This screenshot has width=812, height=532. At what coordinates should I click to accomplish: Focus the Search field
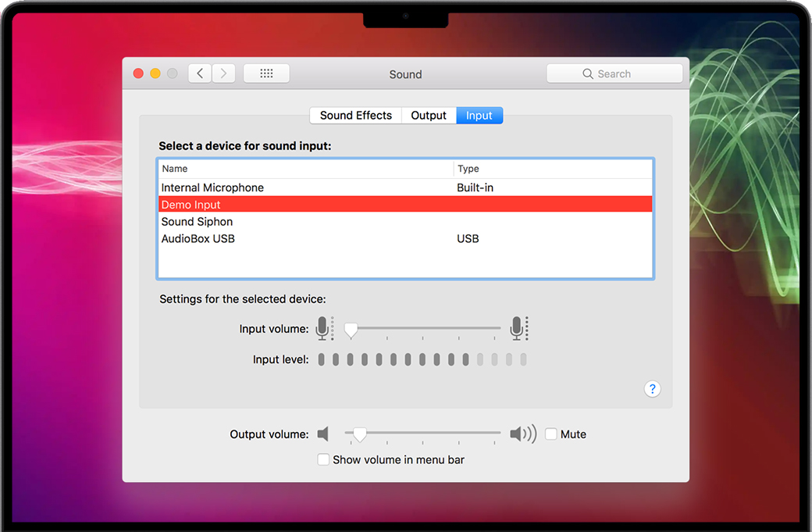tap(614, 73)
